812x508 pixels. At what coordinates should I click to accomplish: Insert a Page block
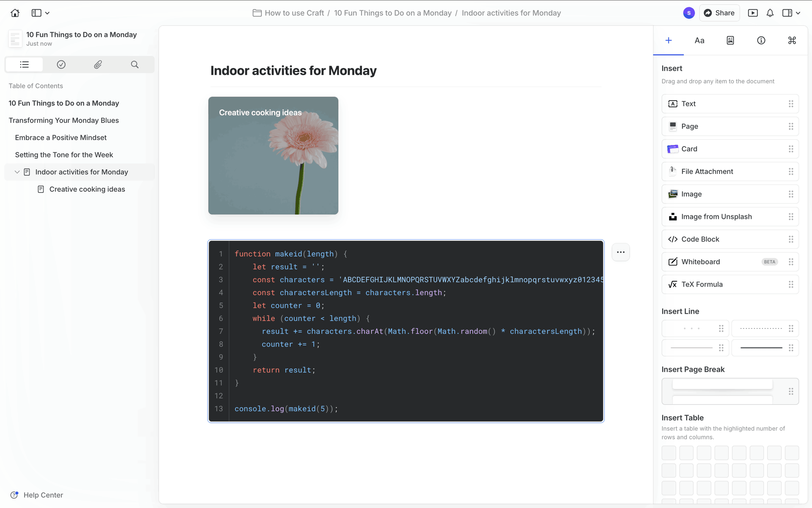point(730,126)
